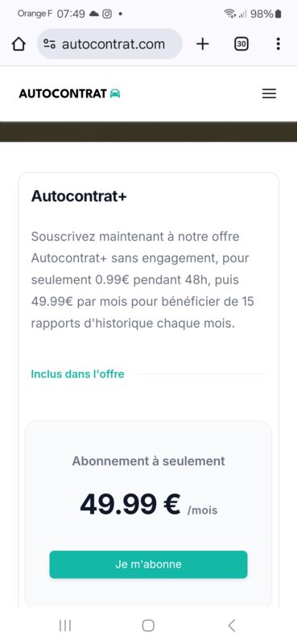This screenshot has height=644, width=297.
Task: Expand the hamburger navigation menu
Action: click(269, 93)
